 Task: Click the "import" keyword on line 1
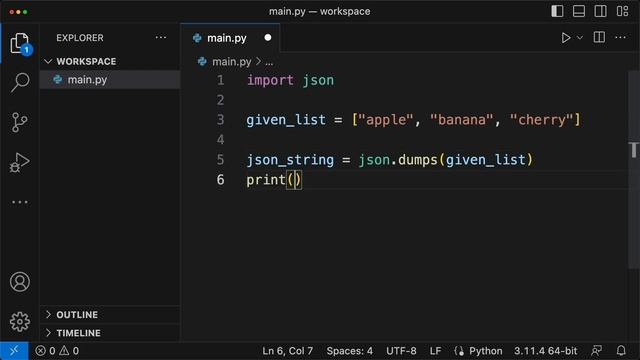270,80
